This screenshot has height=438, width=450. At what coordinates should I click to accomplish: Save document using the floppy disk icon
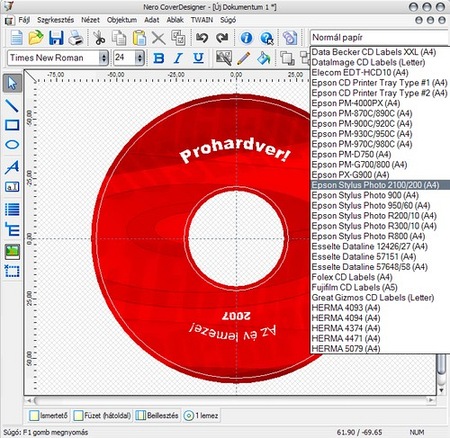56,38
